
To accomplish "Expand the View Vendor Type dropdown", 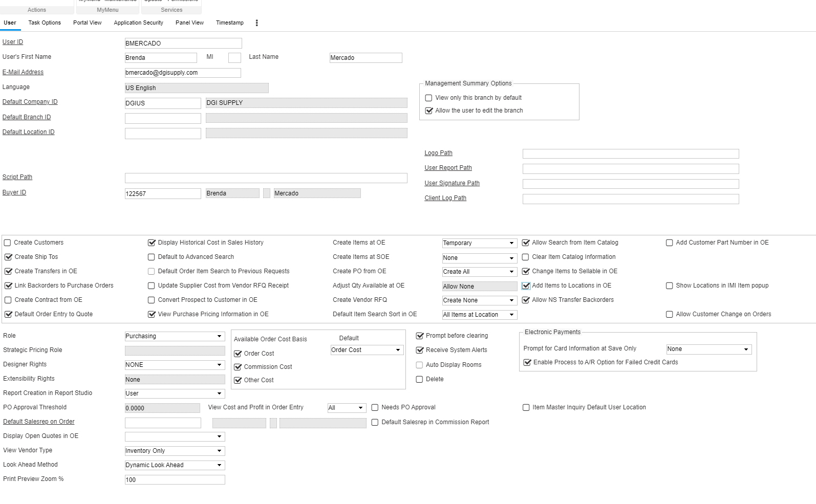I will (x=175, y=451).
